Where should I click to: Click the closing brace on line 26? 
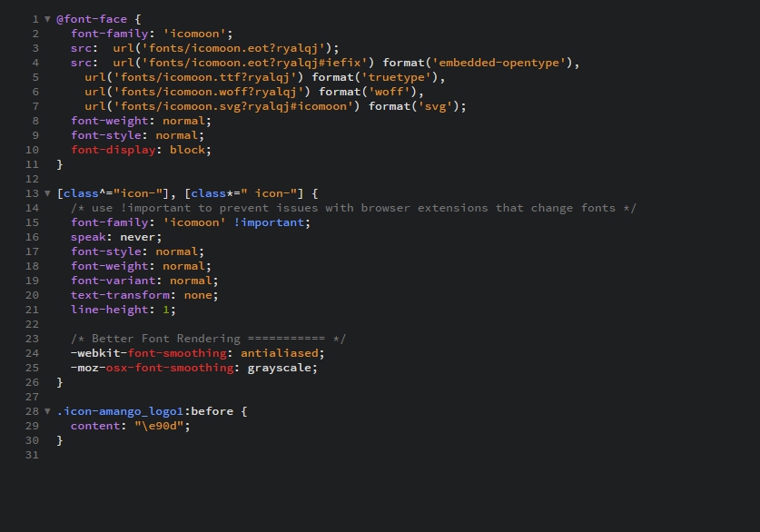coord(60,382)
